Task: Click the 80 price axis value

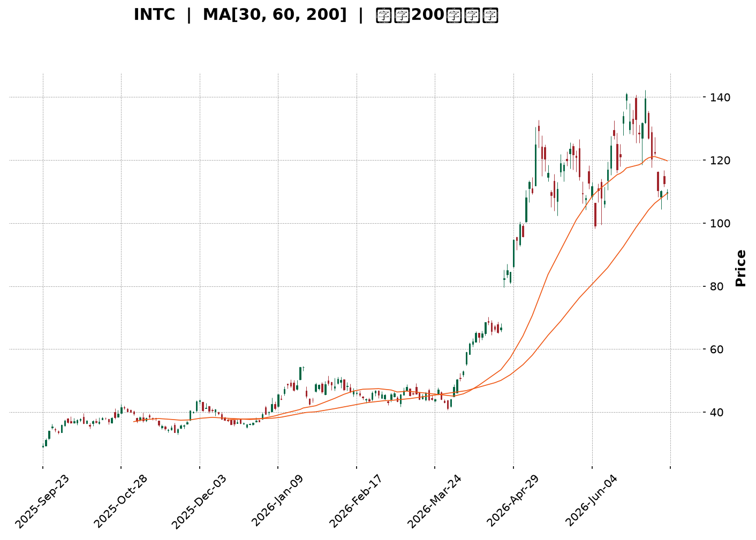Action: 716,286
